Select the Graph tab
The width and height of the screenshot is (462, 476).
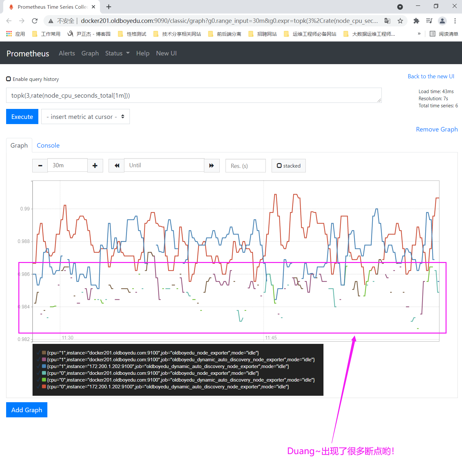click(x=19, y=145)
